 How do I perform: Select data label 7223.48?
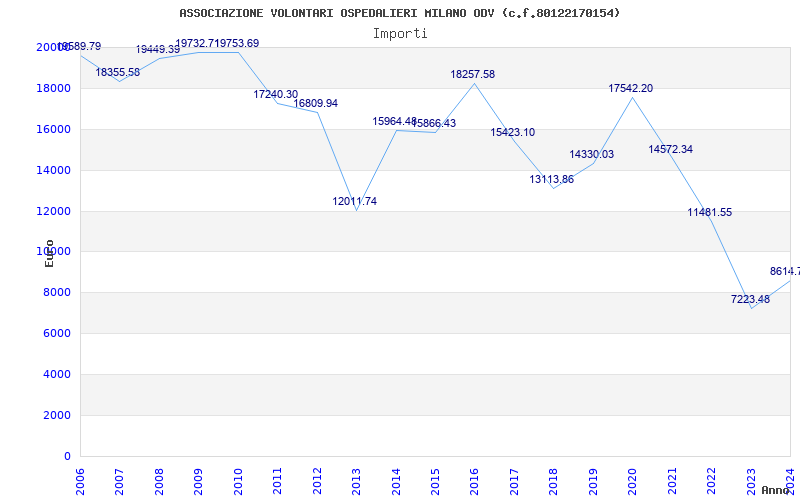[x=750, y=299]
